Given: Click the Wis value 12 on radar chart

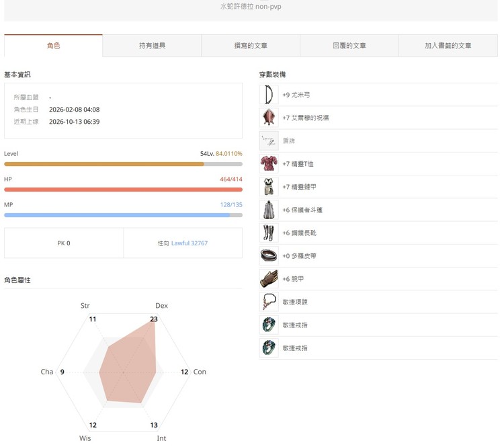Looking at the screenshot, I should pos(93,425).
